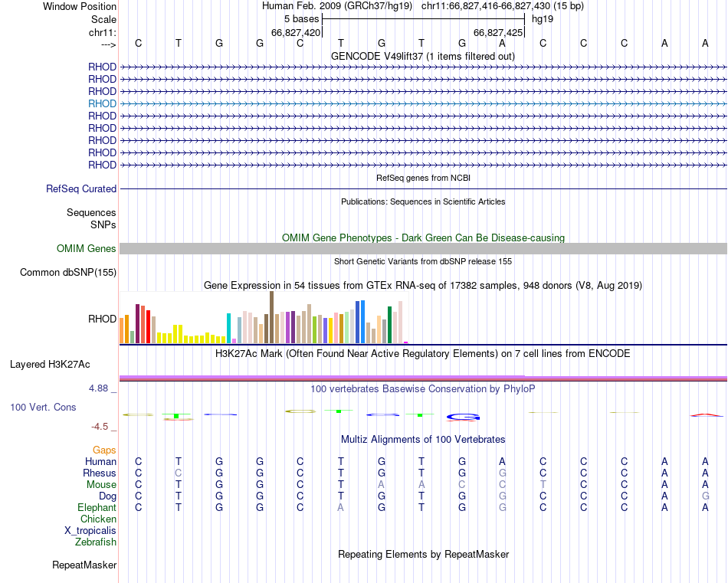Click the faded A mismatch in Elephant row
The height and width of the screenshot is (583, 728).
[340, 507]
